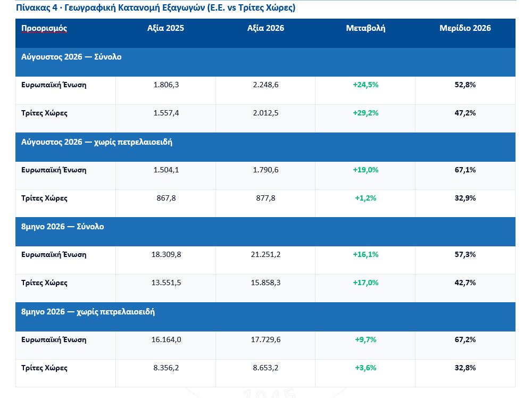532x398 pixels.
Task: Select the value "16.164,0"
Action: (x=166, y=340)
